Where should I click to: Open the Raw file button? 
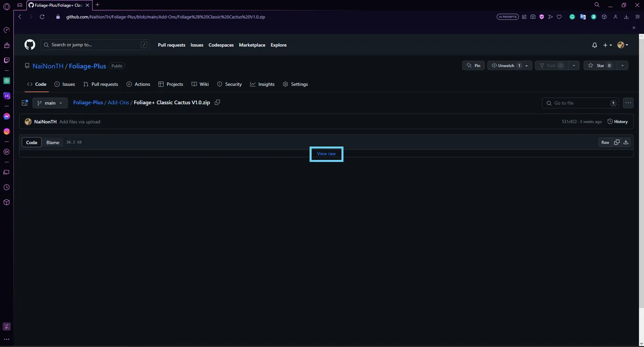[x=605, y=142]
